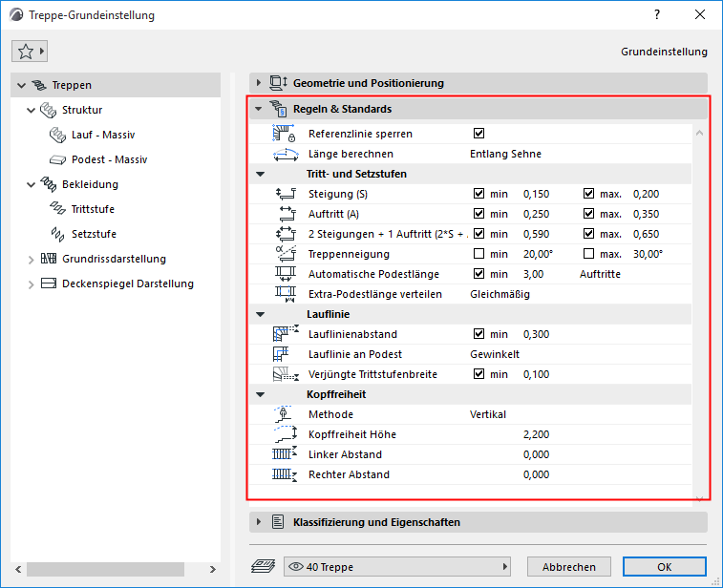This screenshot has width=723, height=588.
Task: Toggle Automatische Podestlänge min checkbox
Action: (x=479, y=274)
